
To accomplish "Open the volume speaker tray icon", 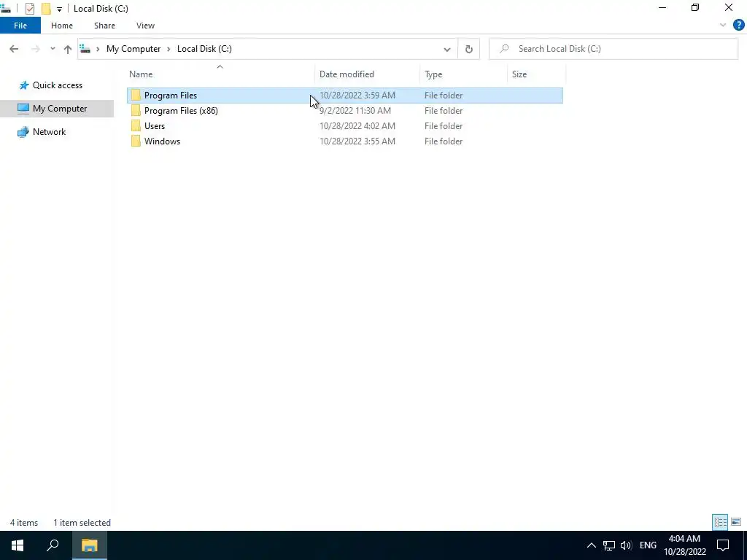I will pyautogui.click(x=625, y=545).
